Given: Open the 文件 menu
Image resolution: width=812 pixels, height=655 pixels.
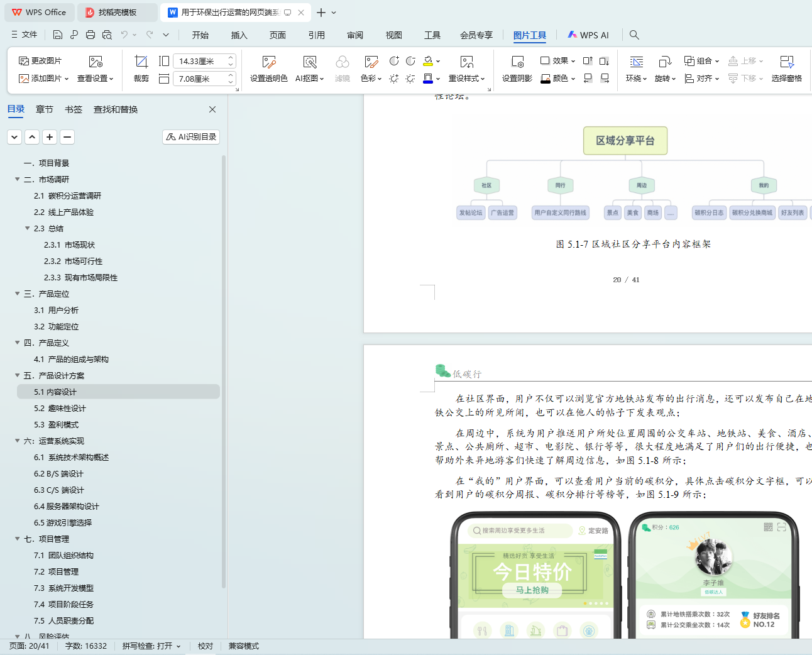Looking at the screenshot, I should pos(24,35).
